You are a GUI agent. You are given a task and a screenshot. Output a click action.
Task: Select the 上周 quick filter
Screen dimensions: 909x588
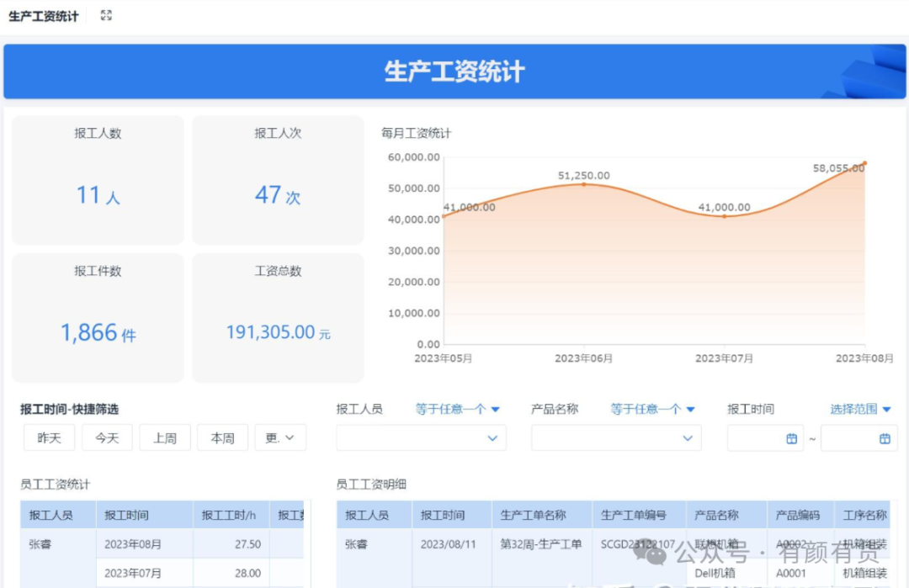tap(165, 438)
